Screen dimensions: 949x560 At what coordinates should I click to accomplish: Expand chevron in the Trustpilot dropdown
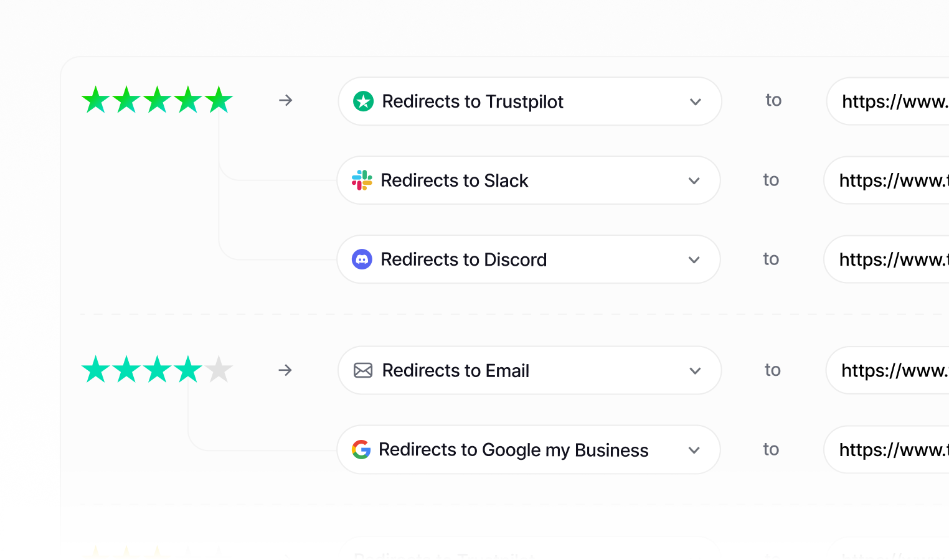[696, 101]
